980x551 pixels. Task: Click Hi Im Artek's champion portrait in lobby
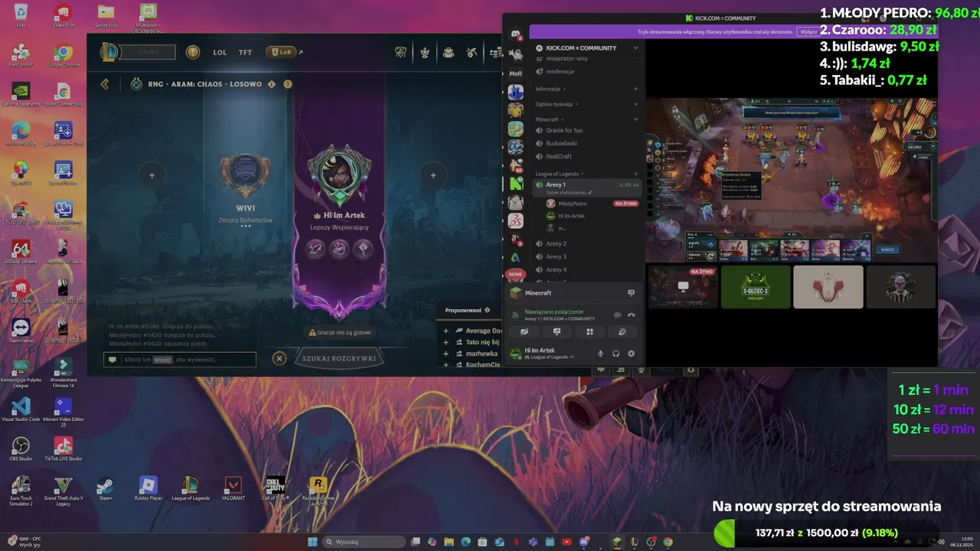pyautogui.click(x=339, y=172)
